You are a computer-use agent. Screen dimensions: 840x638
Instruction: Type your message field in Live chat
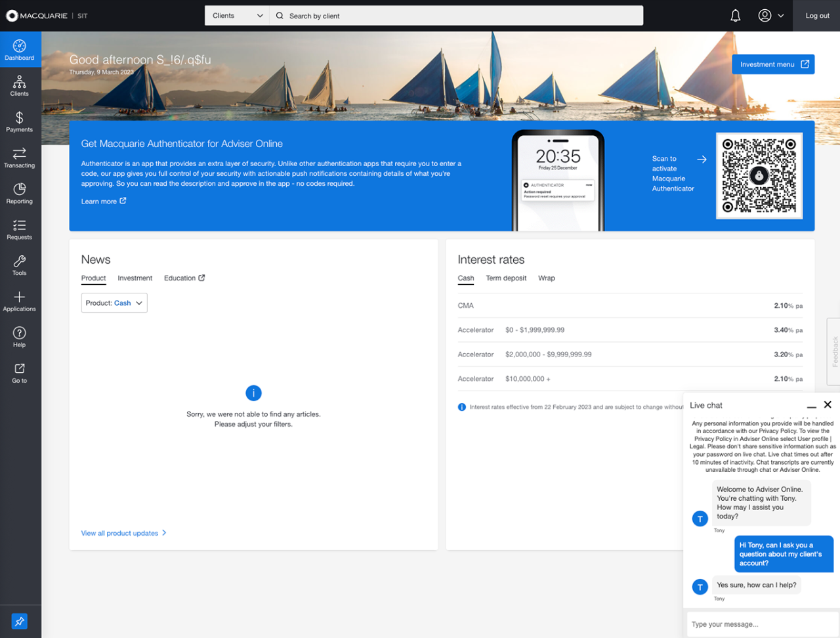click(761, 624)
